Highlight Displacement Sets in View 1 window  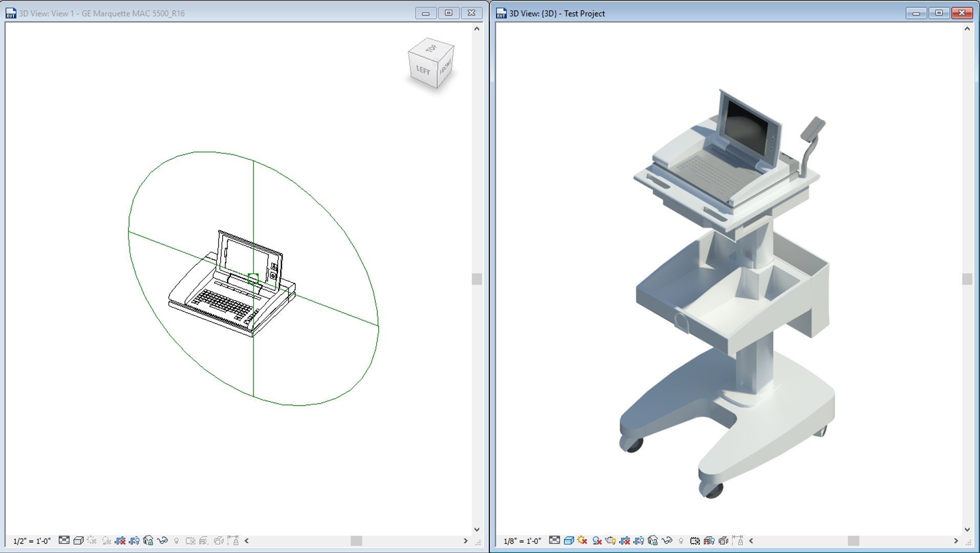tap(219, 541)
